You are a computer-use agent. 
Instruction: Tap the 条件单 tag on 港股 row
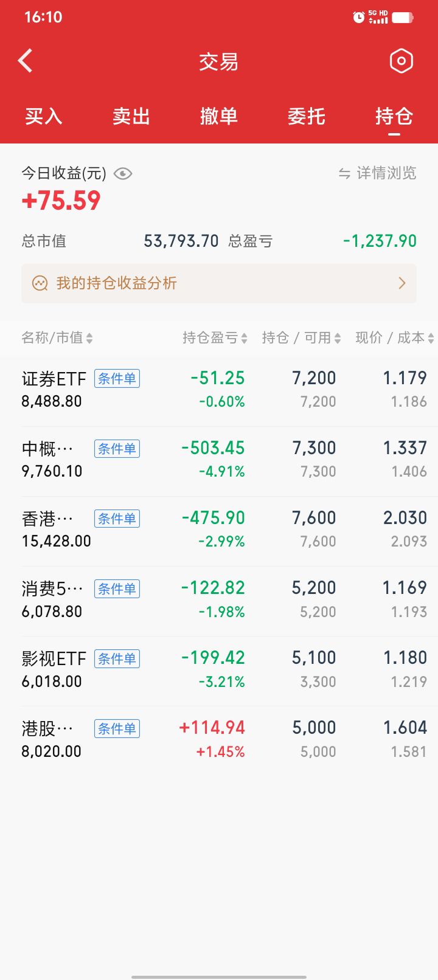tap(117, 728)
